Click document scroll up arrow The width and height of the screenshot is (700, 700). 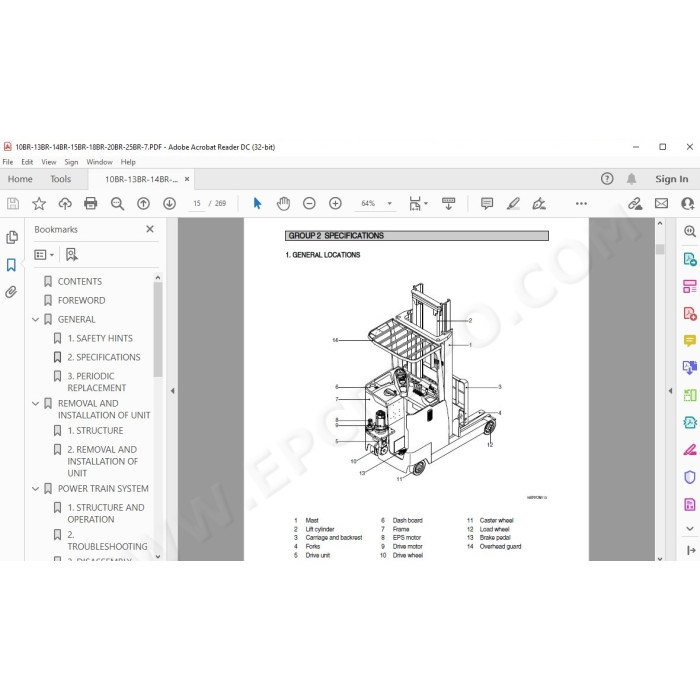[x=660, y=223]
